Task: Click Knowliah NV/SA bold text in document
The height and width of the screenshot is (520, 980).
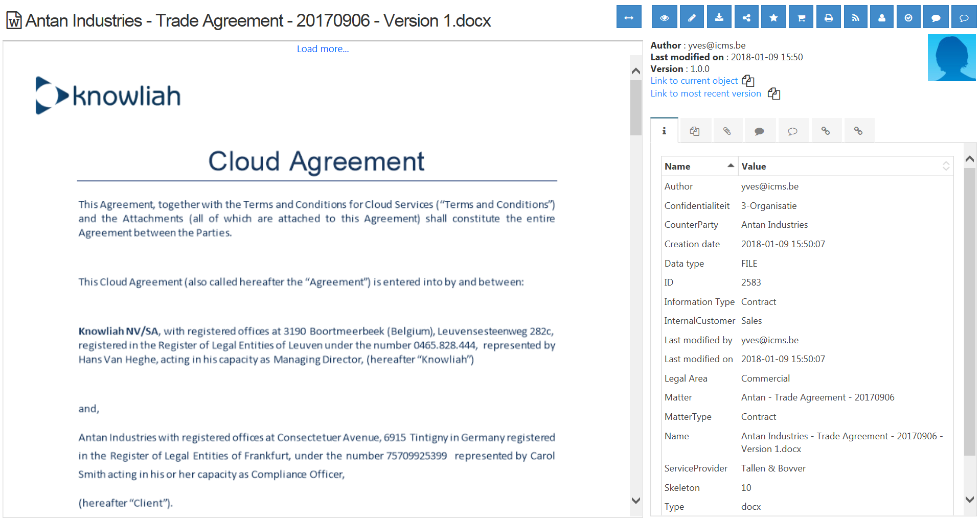Action: [x=119, y=331]
